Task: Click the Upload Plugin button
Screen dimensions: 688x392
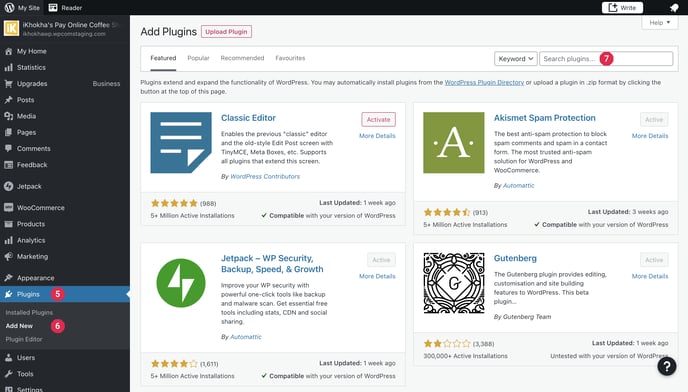Action: click(x=226, y=32)
